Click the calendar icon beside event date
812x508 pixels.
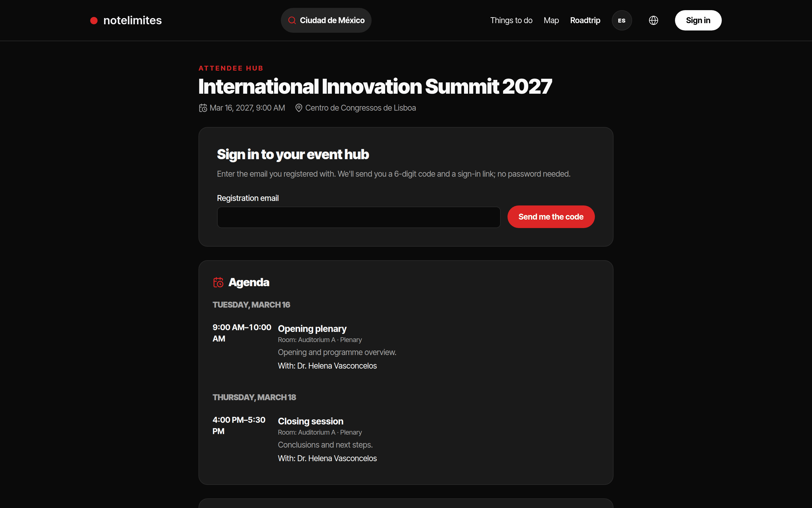point(203,108)
